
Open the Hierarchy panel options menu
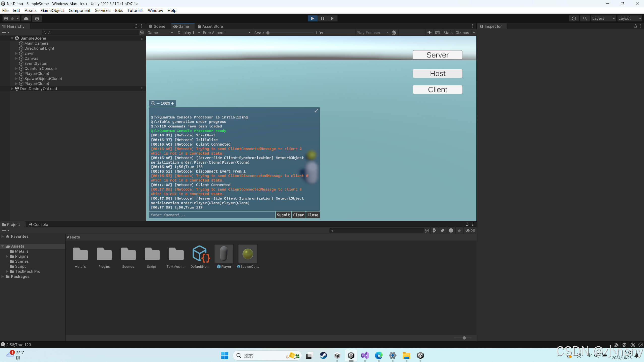point(141,26)
